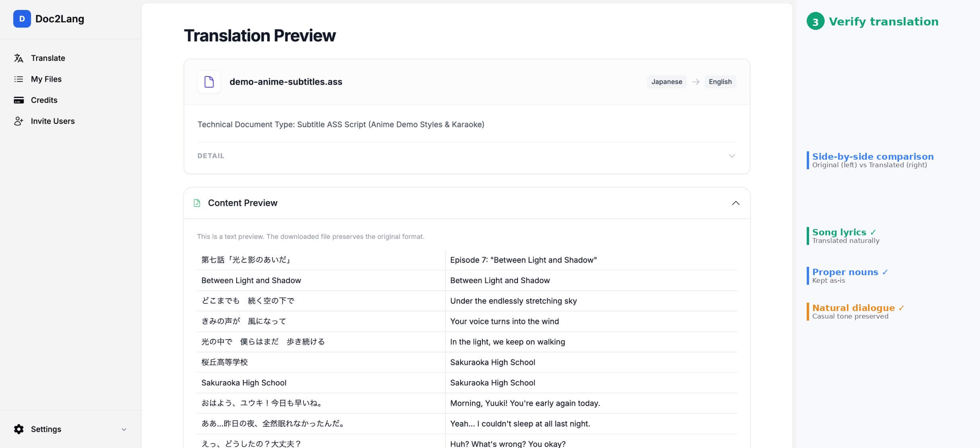Select "Invite Users" in the sidebar
980x448 pixels.
click(53, 121)
